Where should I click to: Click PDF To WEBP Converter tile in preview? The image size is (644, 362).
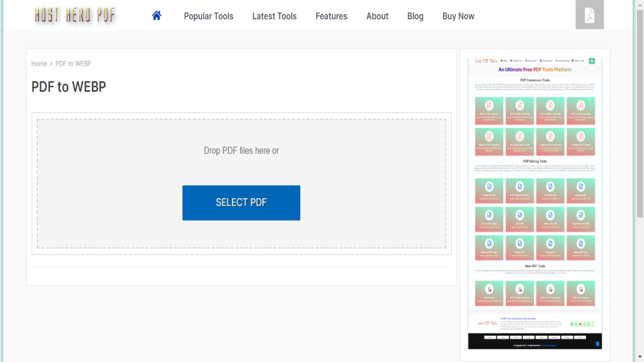tap(550, 111)
